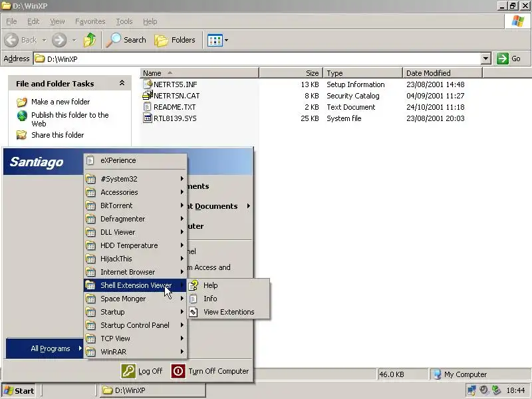This screenshot has width=532, height=399.
Task: Click the Forward arrow button
Action: coord(59,40)
